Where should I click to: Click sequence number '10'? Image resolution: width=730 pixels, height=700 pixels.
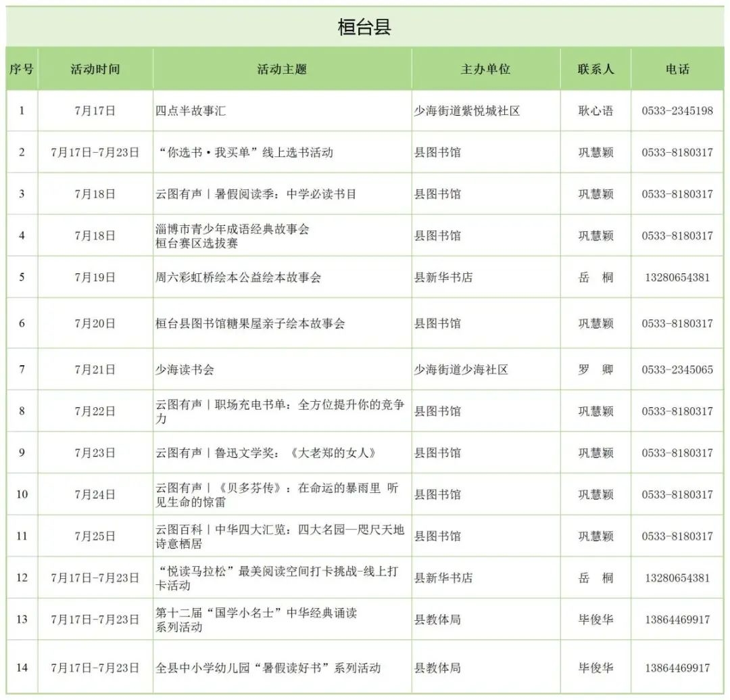(x=22, y=494)
